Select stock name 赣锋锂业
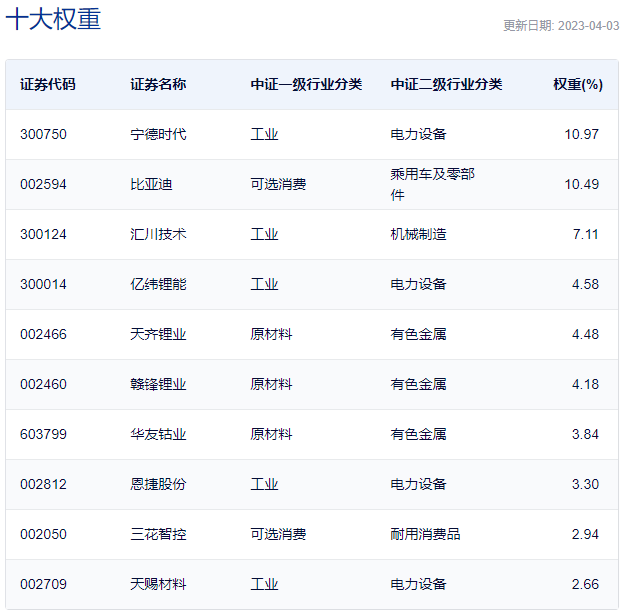The height and width of the screenshot is (616, 625). tap(158, 385)
